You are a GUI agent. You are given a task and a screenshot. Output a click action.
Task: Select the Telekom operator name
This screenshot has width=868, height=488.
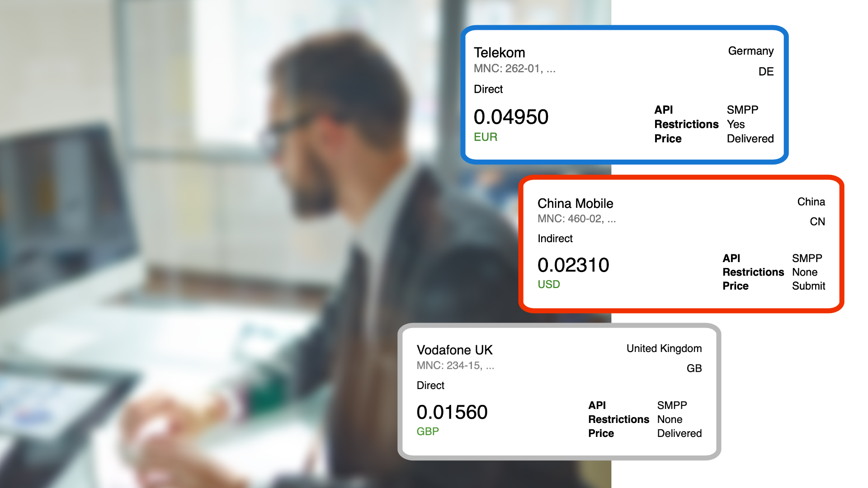pos(499,52)
